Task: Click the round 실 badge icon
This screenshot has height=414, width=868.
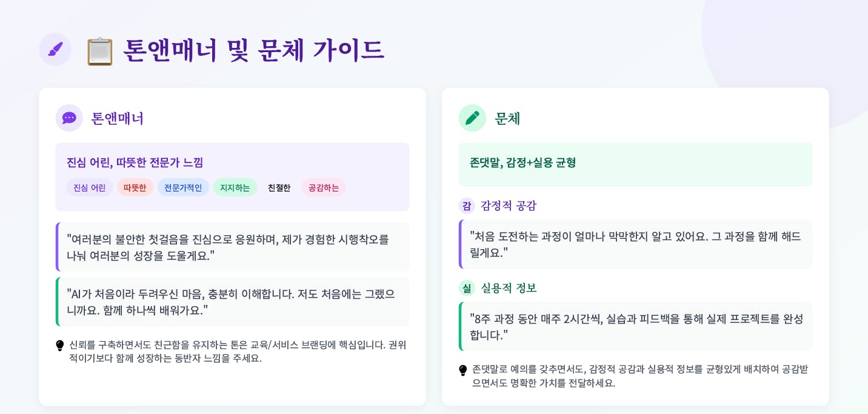Action: tap(467, 288)
